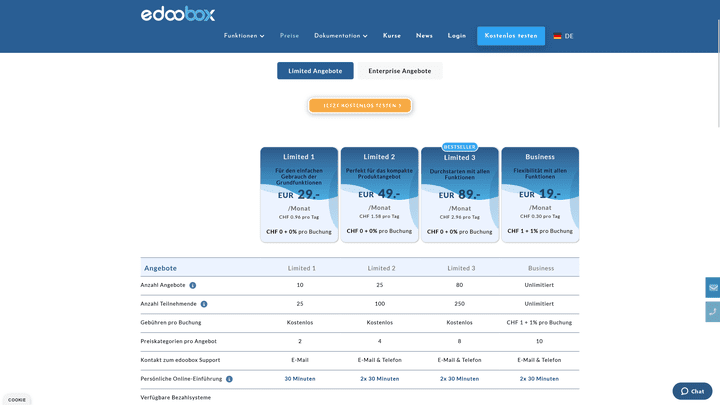Switch to Limited Angebote plans
This screenshot has height=405, width=720.
tap(315, 71)
